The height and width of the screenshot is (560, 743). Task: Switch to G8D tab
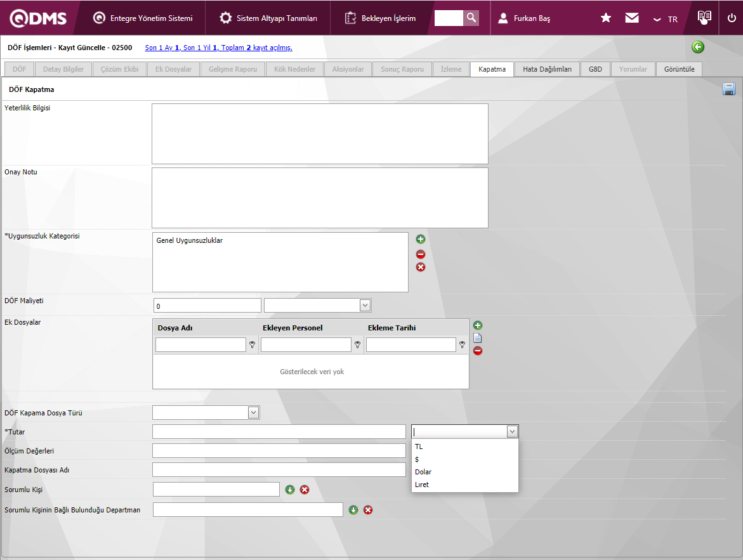596,69
